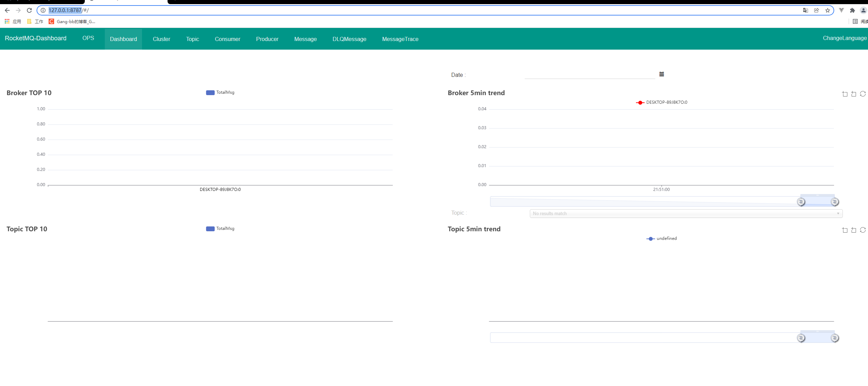Click the Topic 5min trend heading
This screenshot has height=386, width=868.
474,229
